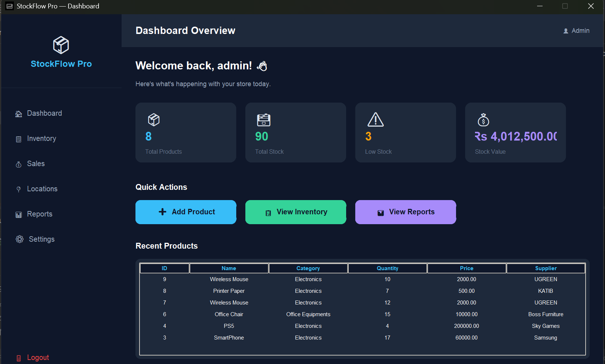Viewport: 605px width, 364px height.
Task: Click the Boss Furniture supplier cell
Action: (546, 314)
